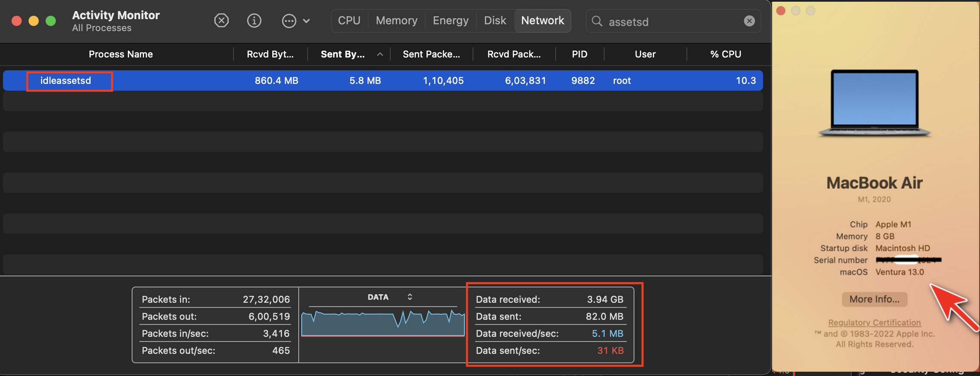Click the MacBook Air title text

tap(874, 183)
